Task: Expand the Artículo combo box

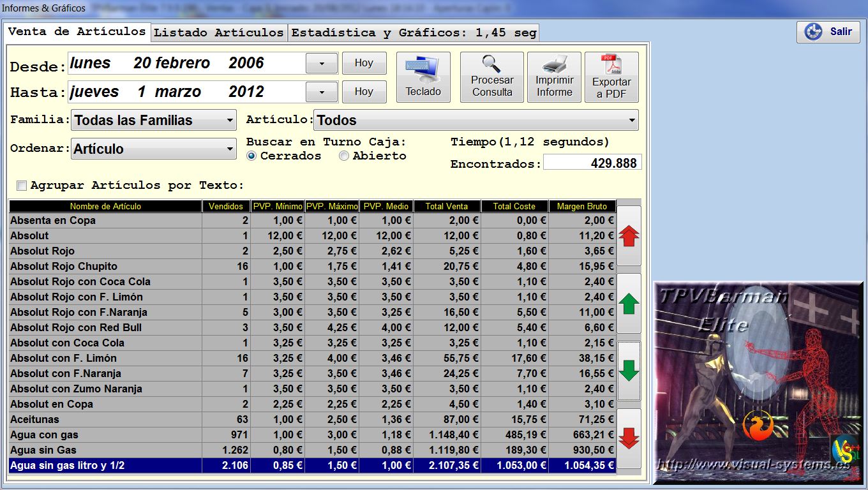Action: pyautogui.click(x=631, y=120)
